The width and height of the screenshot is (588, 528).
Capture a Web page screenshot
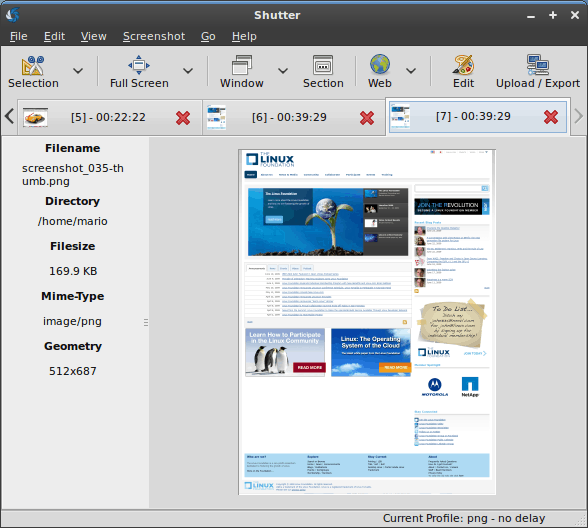(380, 72)
